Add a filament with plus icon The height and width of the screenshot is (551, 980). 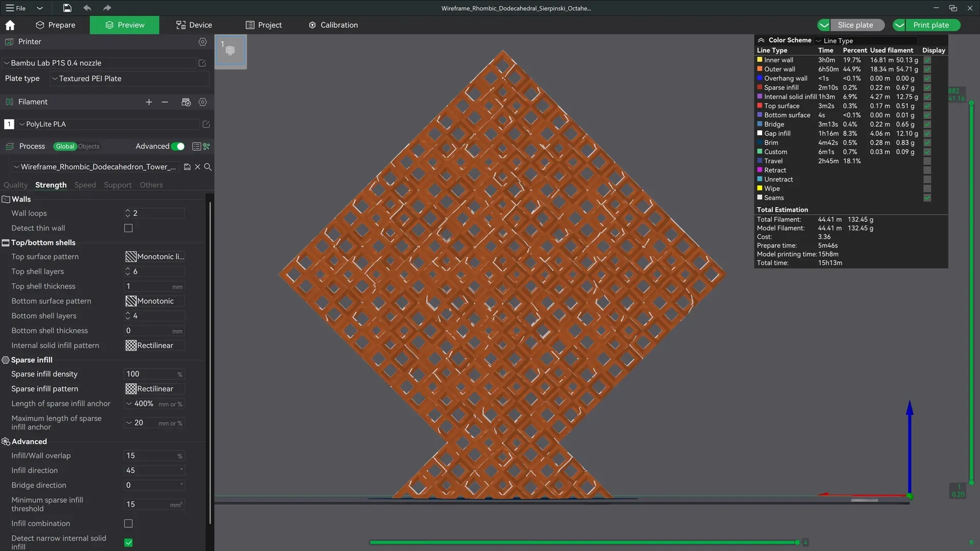pyautogui.click(x=149, y=102)
